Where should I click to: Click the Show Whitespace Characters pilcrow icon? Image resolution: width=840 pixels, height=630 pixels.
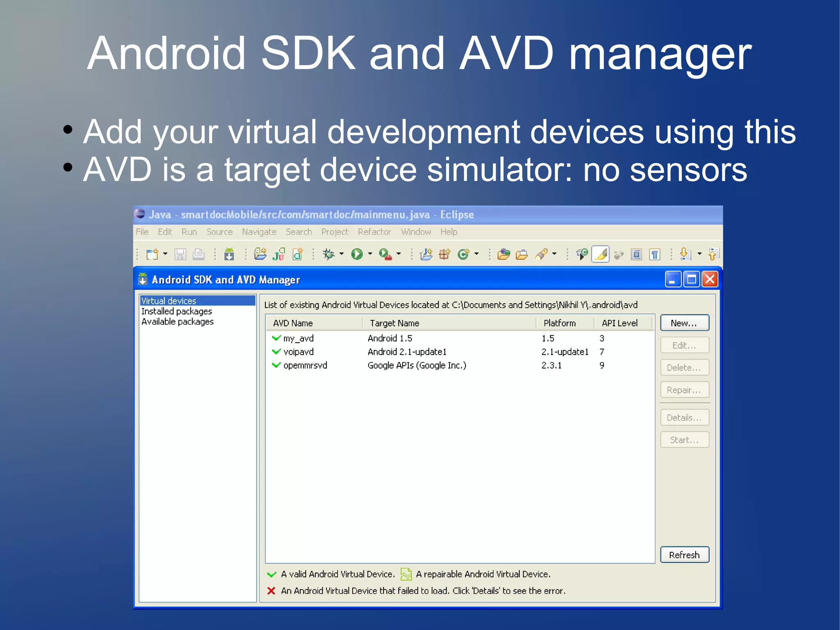point(655,254)
